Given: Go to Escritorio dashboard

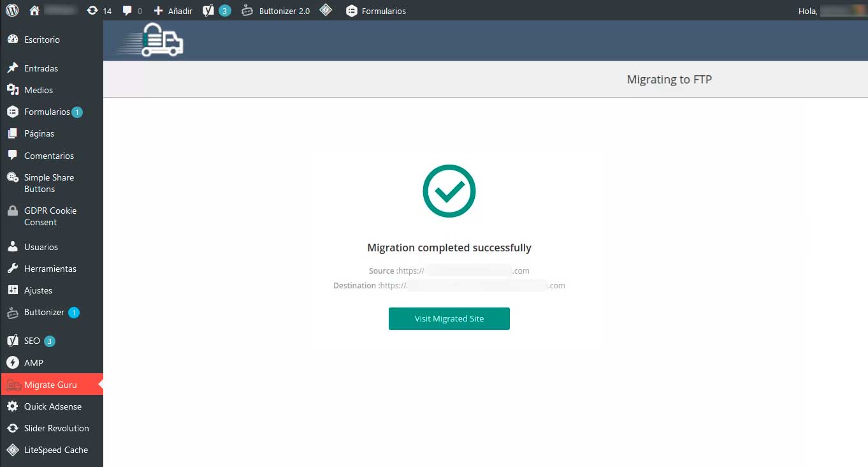Looking at the screenshot, I should [41, 40].
